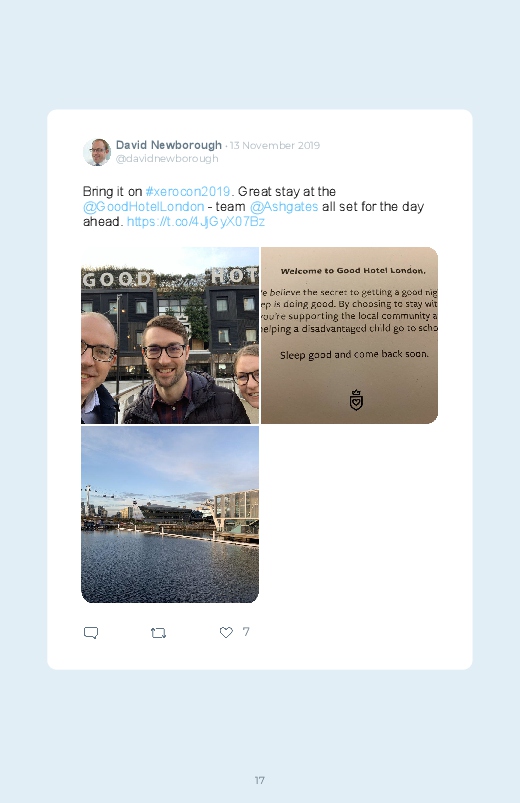Click the reply speech bubble icon
Screen dimensions: 520x803
(x=91, y=632)
